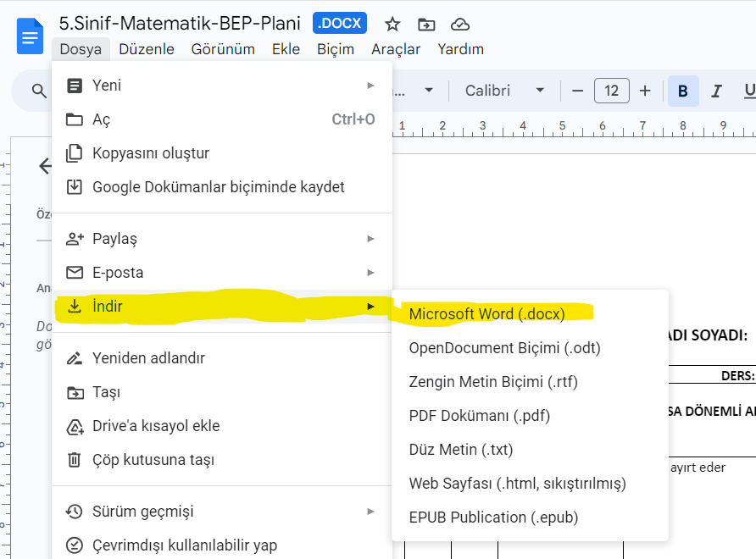756x559 pixels.
Task: Download as Düz Metin (.txt)
Action: [x=530, y=449]
